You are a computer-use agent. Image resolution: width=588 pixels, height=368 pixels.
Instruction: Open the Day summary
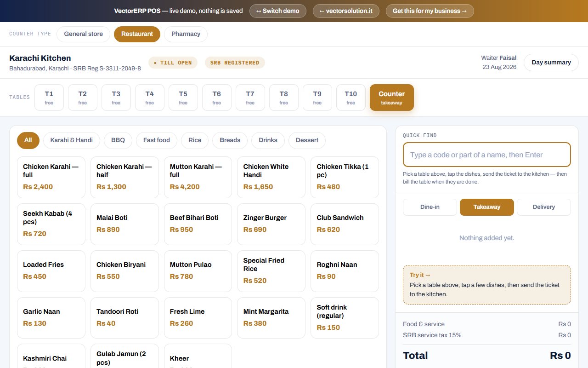click(x=551, y=63)
